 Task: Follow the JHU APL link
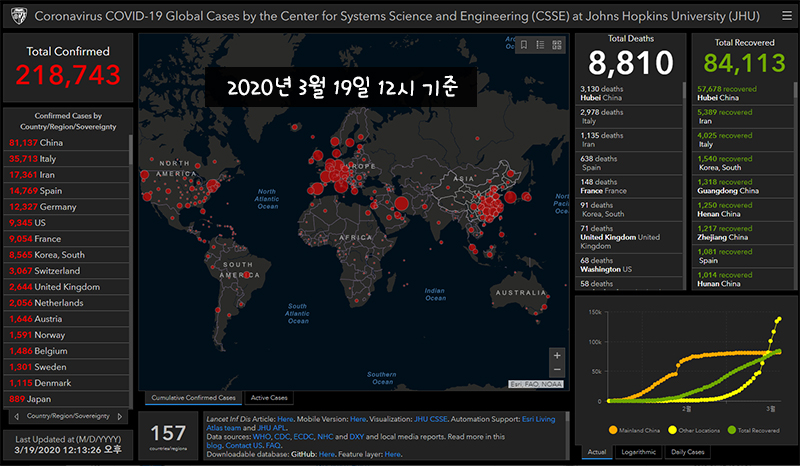click(x=271, y=428)
